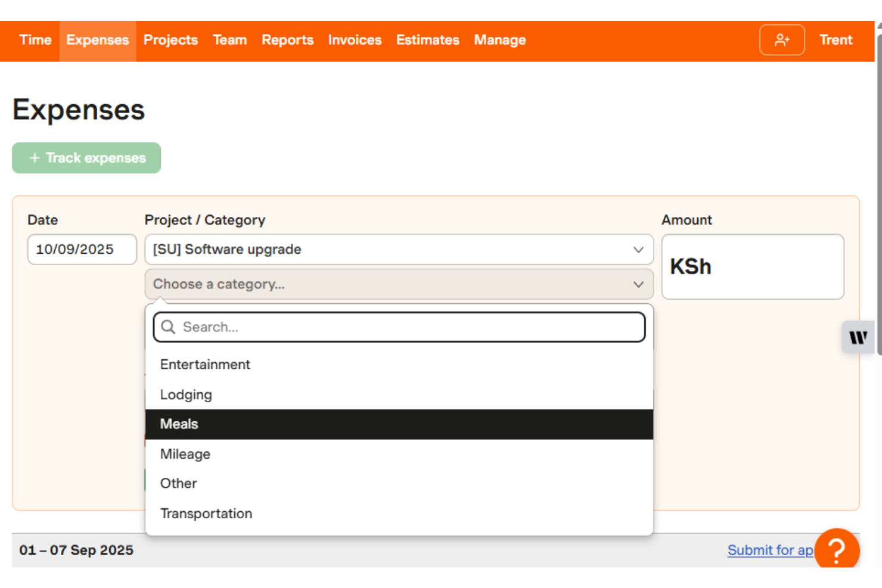Choose Transportation as the category
The height and width of the screenshot is (588, 882).
[206, 513]
